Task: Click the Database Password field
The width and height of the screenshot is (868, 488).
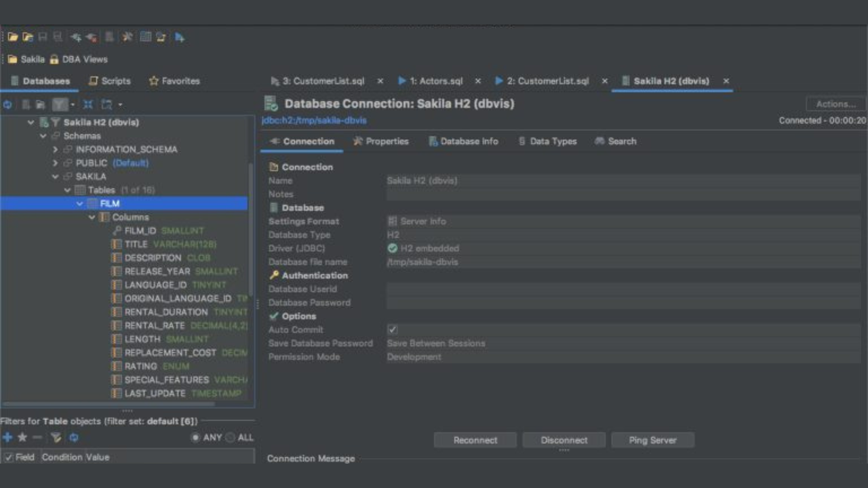Action: 624,302
